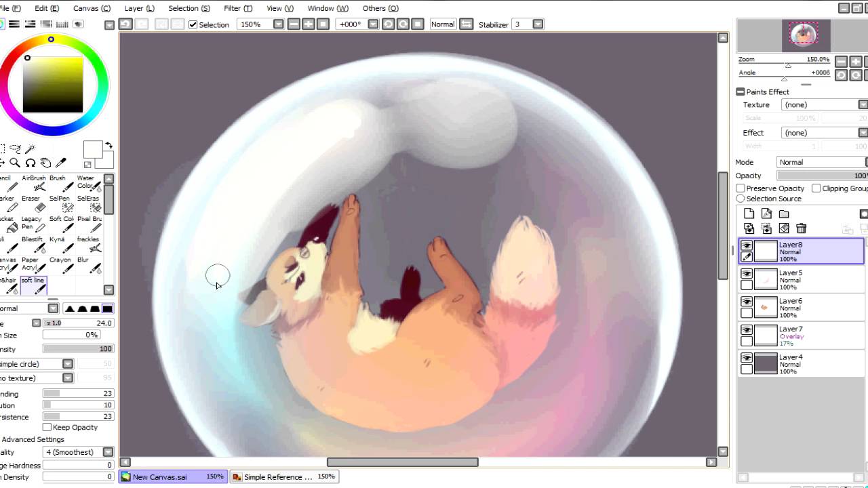Viewport: 868px width, 488px height.
Task: Click the Normal view button in toolbar
Action: coord(443,24)
